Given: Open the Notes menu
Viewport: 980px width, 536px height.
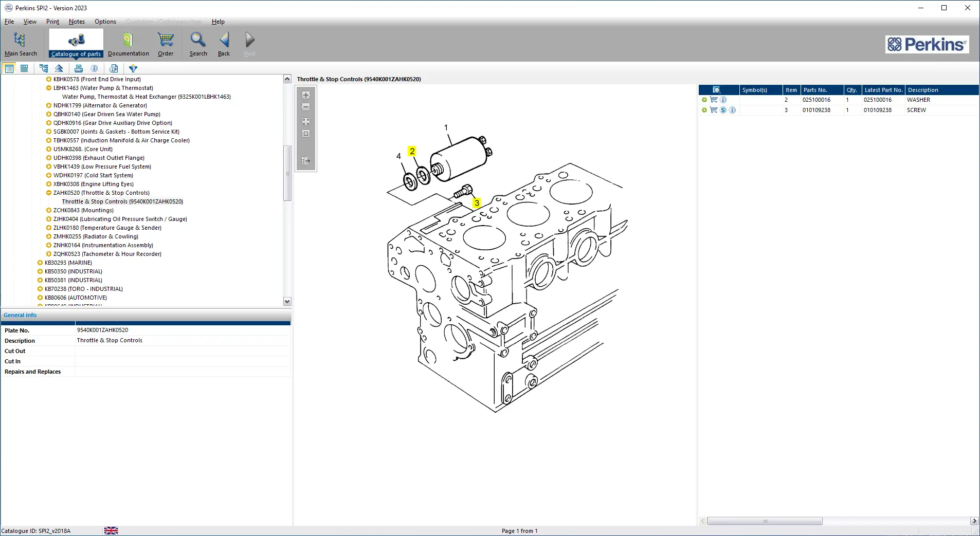Looking at the screenshot, I should 77,22.
